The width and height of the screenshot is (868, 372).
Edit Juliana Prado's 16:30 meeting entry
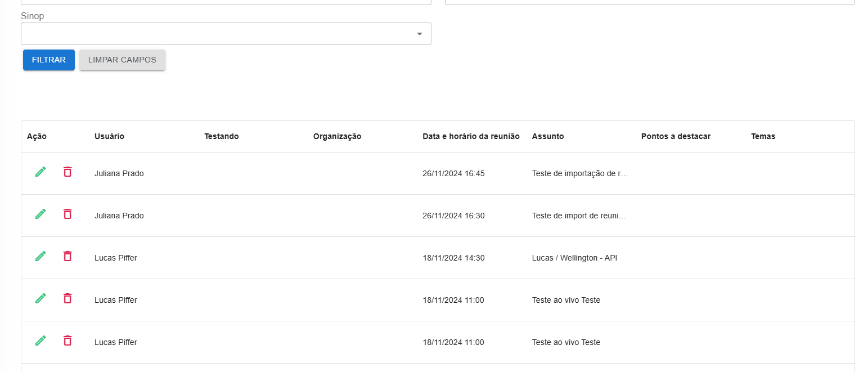(x=41, y=214)
